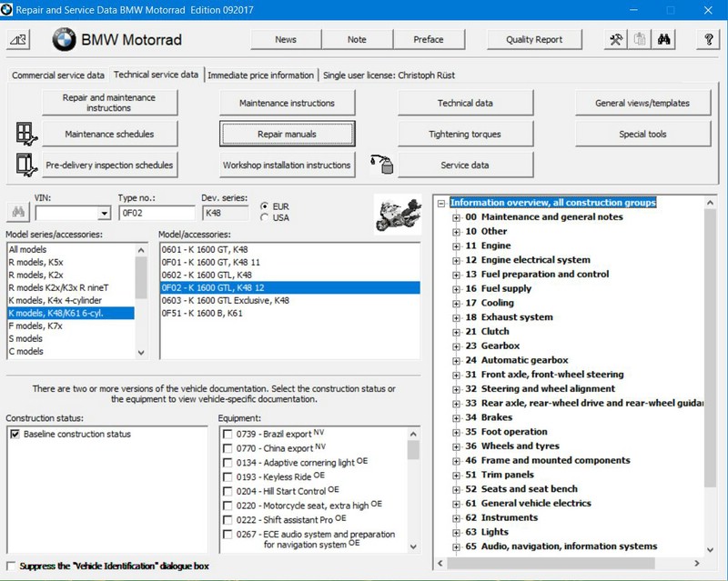Open the Quality Report button
Screen dimensions: 728x581
tap(534, 39)
